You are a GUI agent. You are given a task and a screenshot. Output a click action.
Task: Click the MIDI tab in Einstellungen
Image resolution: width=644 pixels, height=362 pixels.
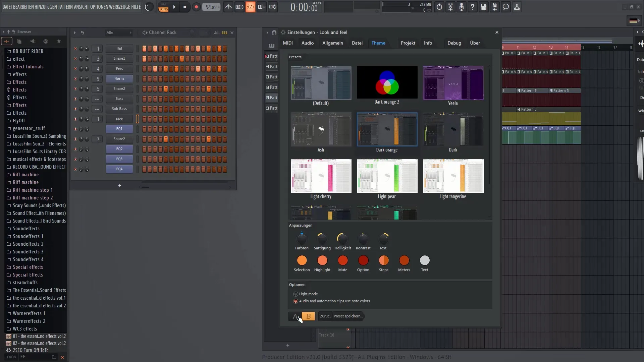[x=287, y=43]
